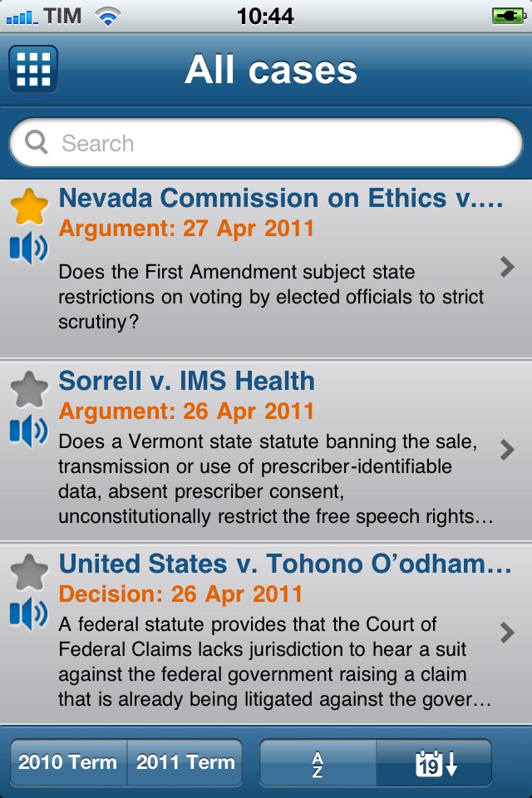The height and width of the screenshot is (798, 532).
Task: Open Sorrell v. IMS Health details chevron
Action: 507,450
